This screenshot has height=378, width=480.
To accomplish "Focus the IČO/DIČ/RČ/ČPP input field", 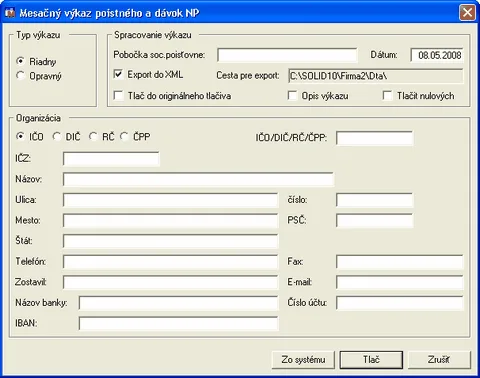I will pos(374,138).
